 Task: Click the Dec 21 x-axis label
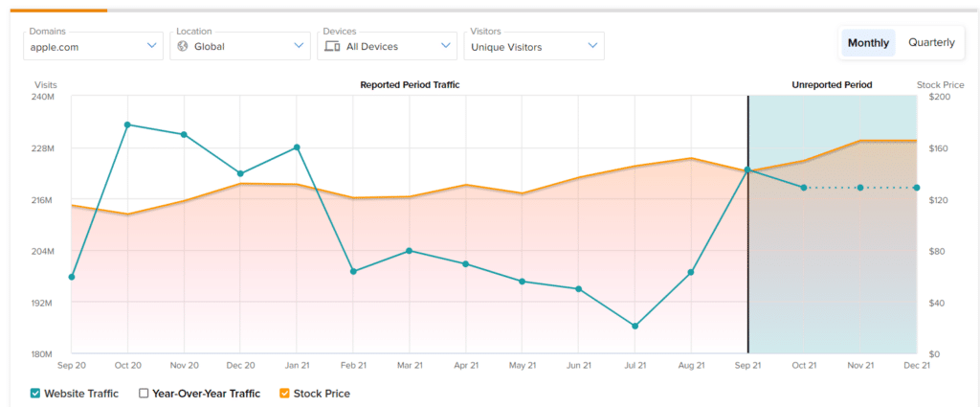[916, 366]
